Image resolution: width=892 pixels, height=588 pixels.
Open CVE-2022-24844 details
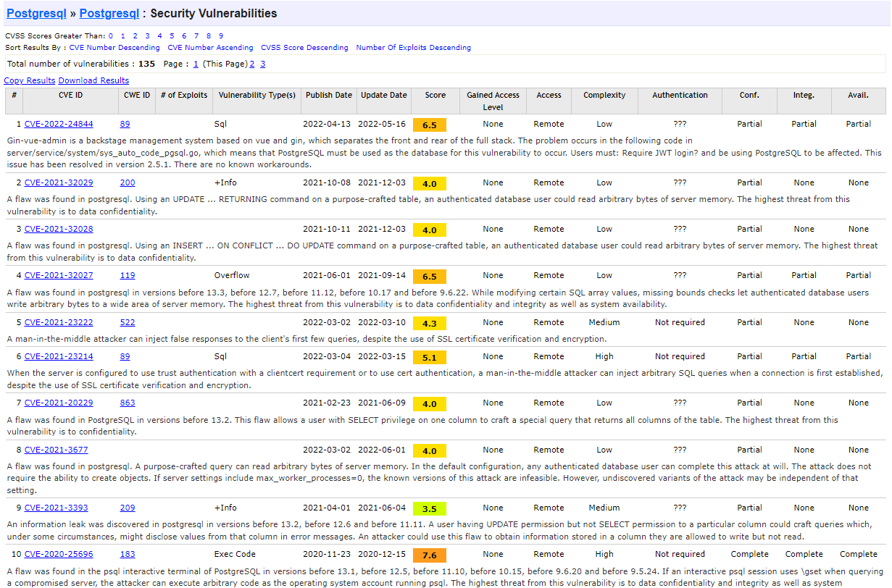59,124
